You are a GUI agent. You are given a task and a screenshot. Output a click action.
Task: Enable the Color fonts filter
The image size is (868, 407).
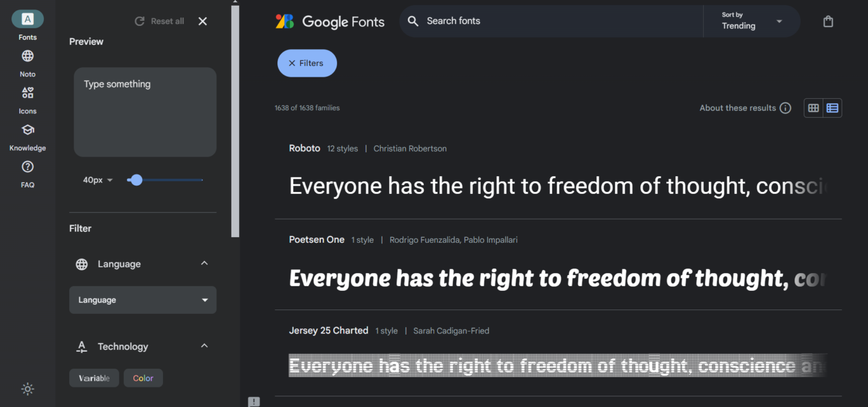[x=143, y=378]
